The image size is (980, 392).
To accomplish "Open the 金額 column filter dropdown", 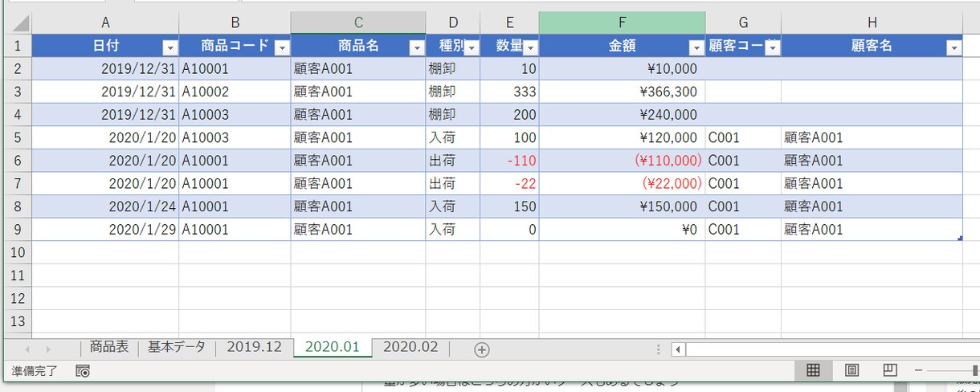I will [x=696, y=48].
